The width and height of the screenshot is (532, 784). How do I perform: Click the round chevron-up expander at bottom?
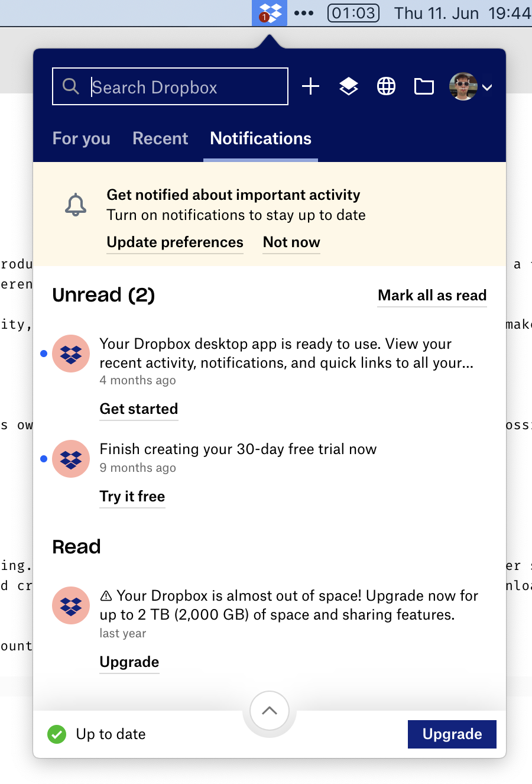click(x=270, y=711)
